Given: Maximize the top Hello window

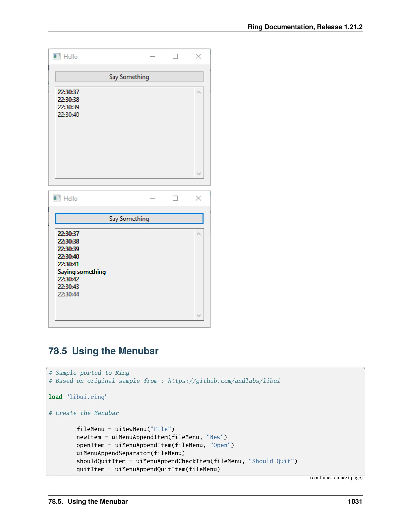Looking at the screenshot, I should click(x=175, y=57).
